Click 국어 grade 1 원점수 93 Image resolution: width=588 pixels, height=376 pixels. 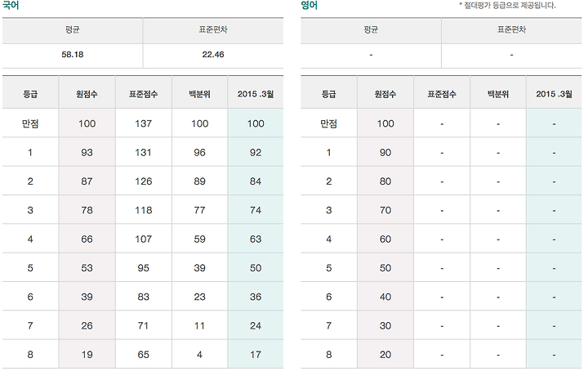coord(87,152)
